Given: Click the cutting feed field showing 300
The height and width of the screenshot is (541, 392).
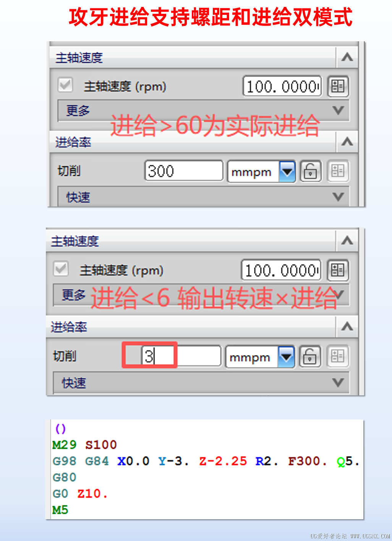Looking at the screenshot, I should (x=183, y=171).
